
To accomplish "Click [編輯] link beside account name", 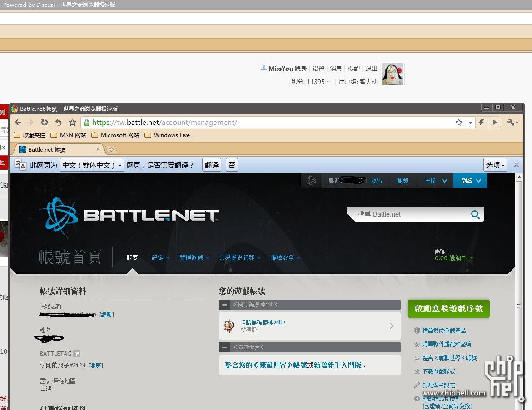I will tap(106, 315).
